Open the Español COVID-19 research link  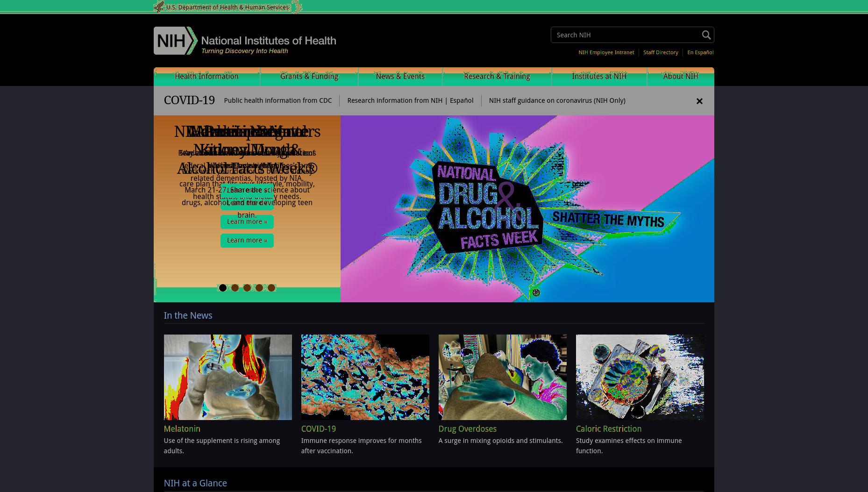click(462, 101)
